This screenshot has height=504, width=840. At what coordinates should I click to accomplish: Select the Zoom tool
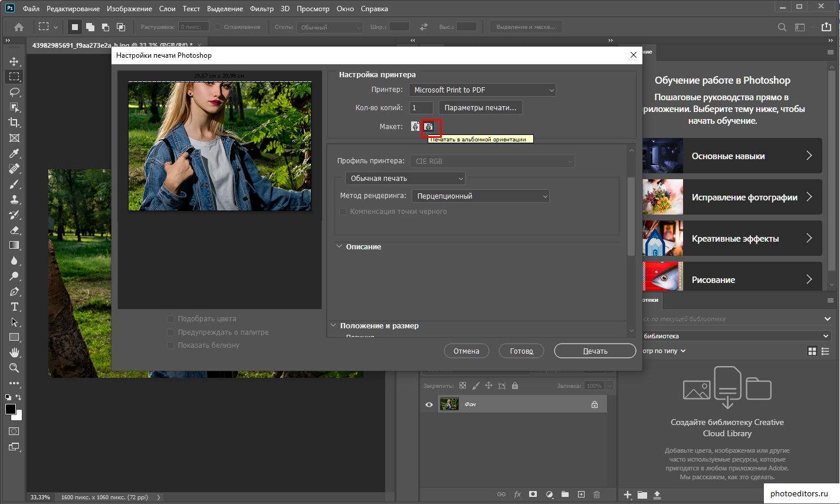[14, 368]
